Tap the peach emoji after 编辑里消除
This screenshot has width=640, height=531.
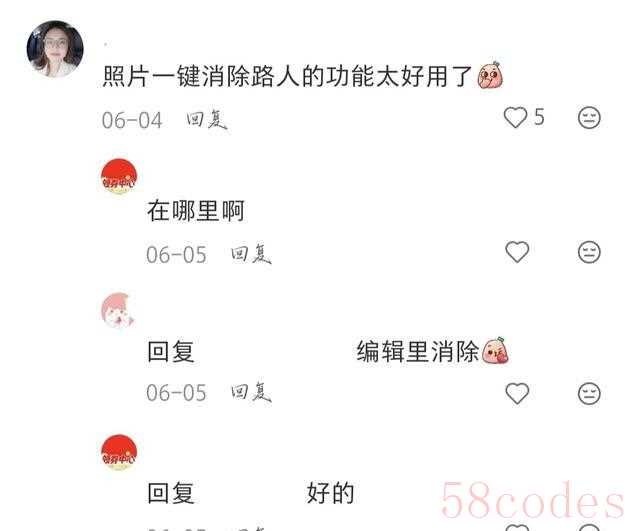495,350
